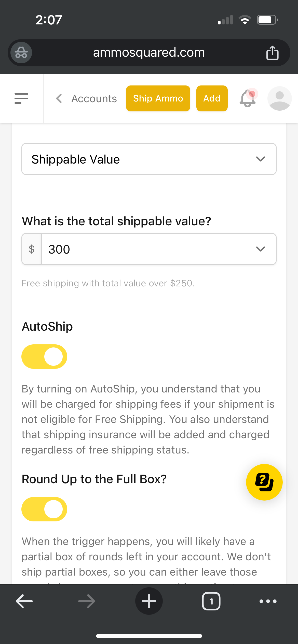The height and width of the screenshot is (644, 298).
Task: Open the tab switcher showing 1
Action: pyautogui.click(x=211, y=601)
